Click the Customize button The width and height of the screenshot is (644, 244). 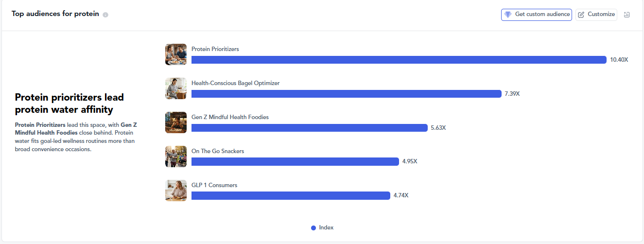pyautogui.click(x=596, y=15)
